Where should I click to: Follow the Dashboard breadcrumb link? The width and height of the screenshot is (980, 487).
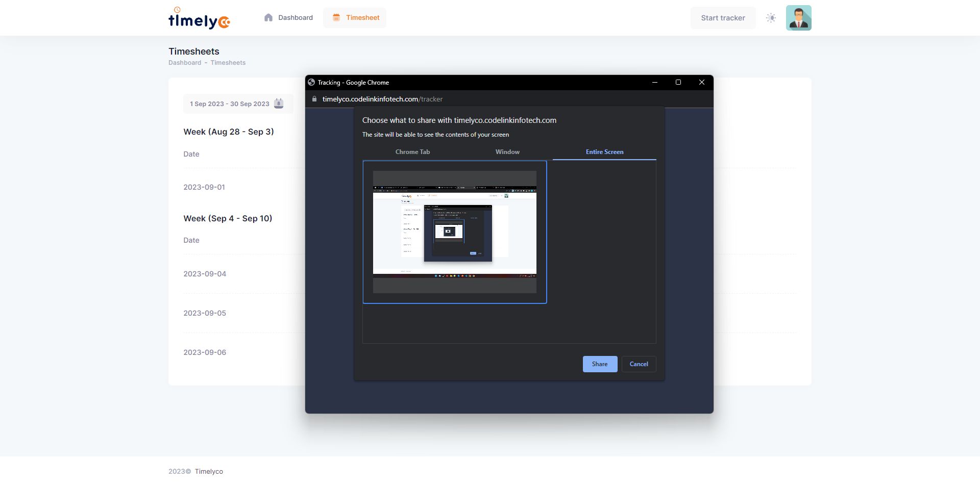coord(185,63)
